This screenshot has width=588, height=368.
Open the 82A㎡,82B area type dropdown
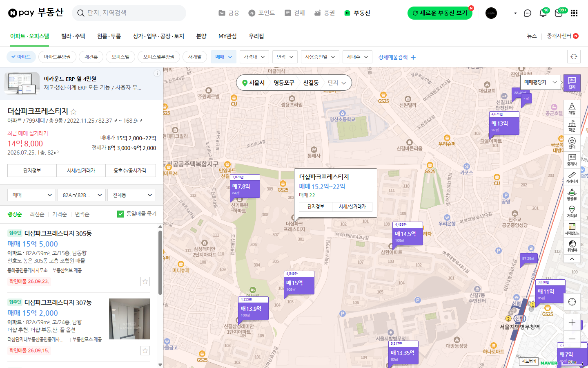(x=82, y=195)
